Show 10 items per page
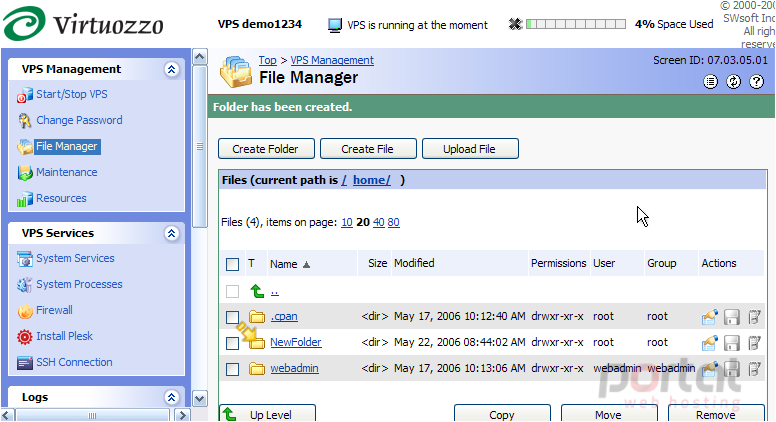776x422 pixels. 347,223
